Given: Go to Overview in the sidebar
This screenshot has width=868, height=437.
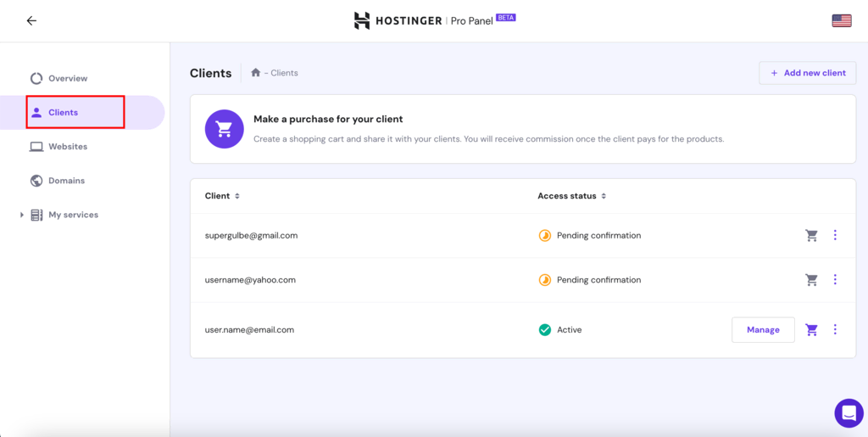Looking at the screenshot, I should tap(59, 79).
